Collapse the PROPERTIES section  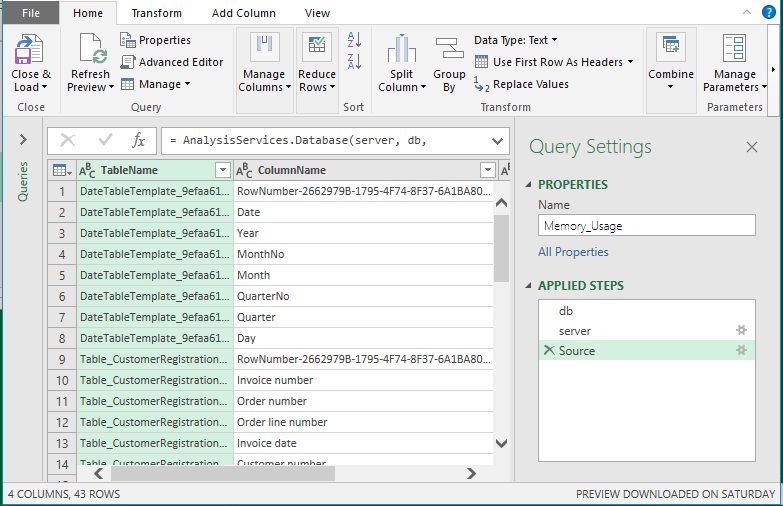tap(529, 184)
